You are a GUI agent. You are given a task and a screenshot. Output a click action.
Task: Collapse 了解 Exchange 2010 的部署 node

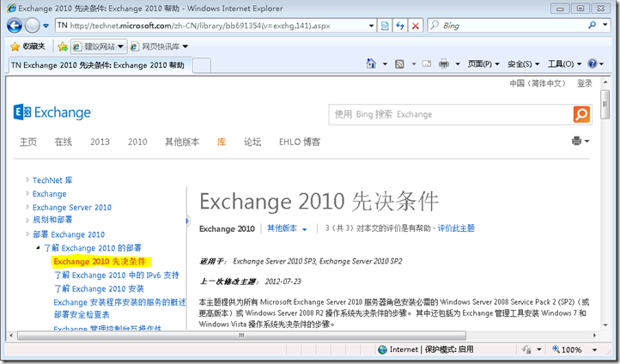[x=39, y=248]
